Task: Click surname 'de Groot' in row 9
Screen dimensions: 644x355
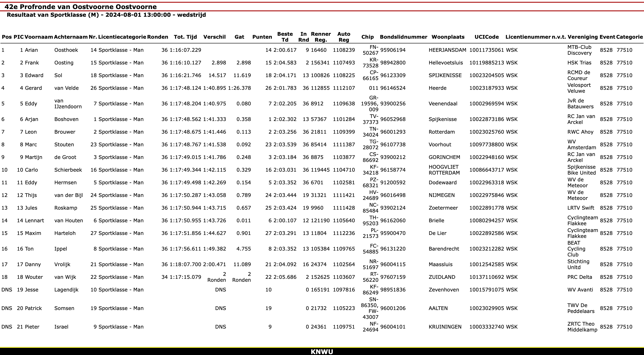Action: (x=65, y=157)
